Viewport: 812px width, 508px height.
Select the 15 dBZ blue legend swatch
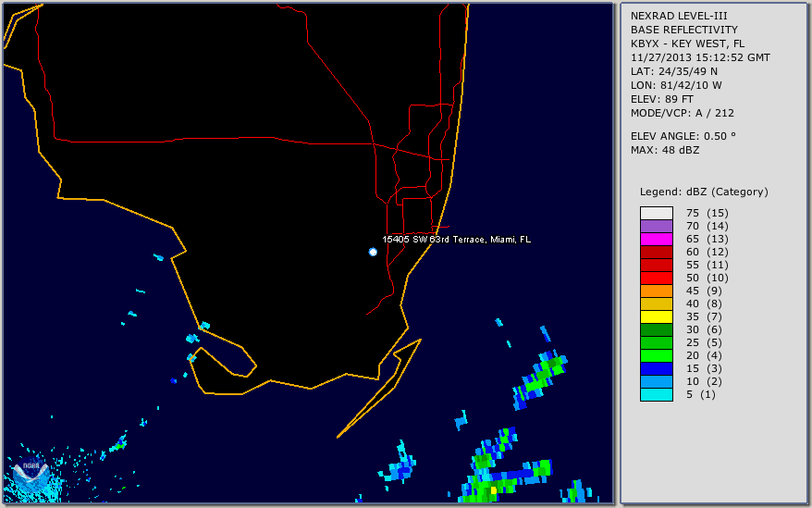656,368
